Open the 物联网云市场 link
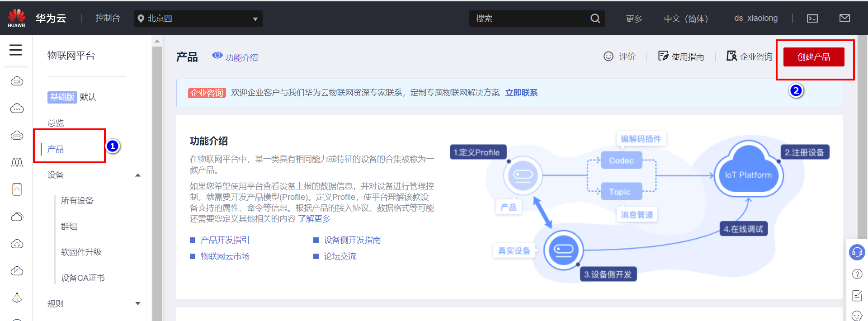The width and height of the screenshot is (868, 321). point(225,256)
